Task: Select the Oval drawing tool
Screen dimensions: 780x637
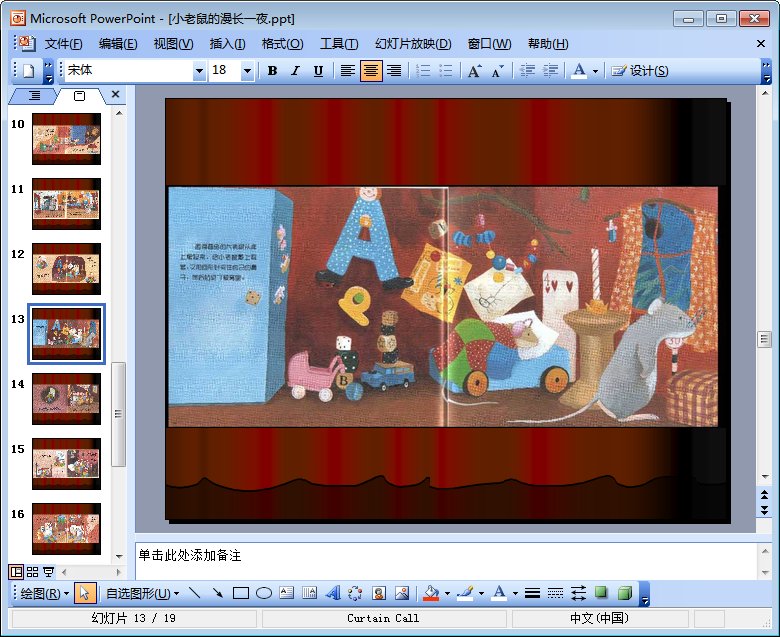Action: pos(264,593)
